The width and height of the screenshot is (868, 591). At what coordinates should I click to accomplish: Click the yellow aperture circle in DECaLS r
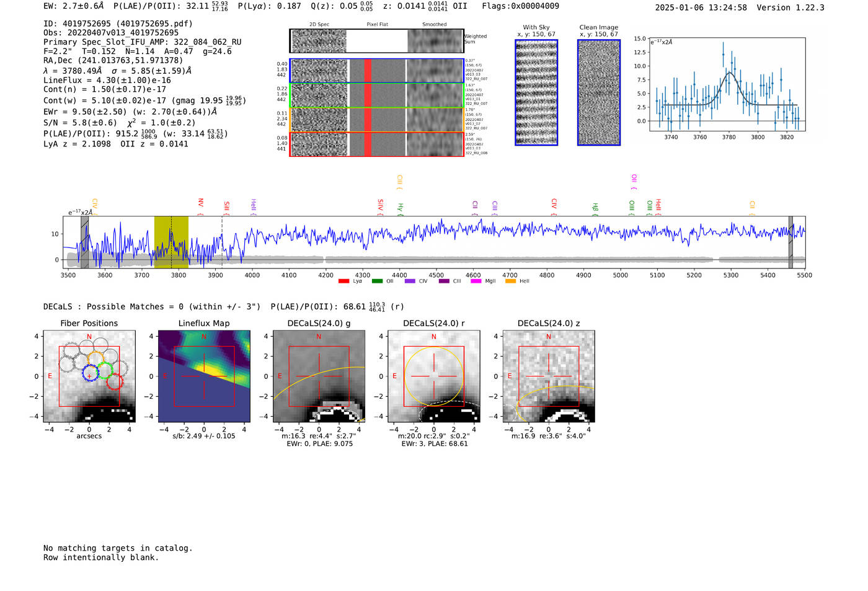click(x=433, y=376)
